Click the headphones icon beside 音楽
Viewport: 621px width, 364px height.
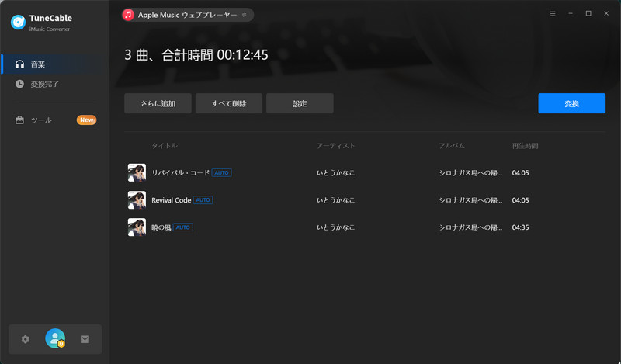20,64
